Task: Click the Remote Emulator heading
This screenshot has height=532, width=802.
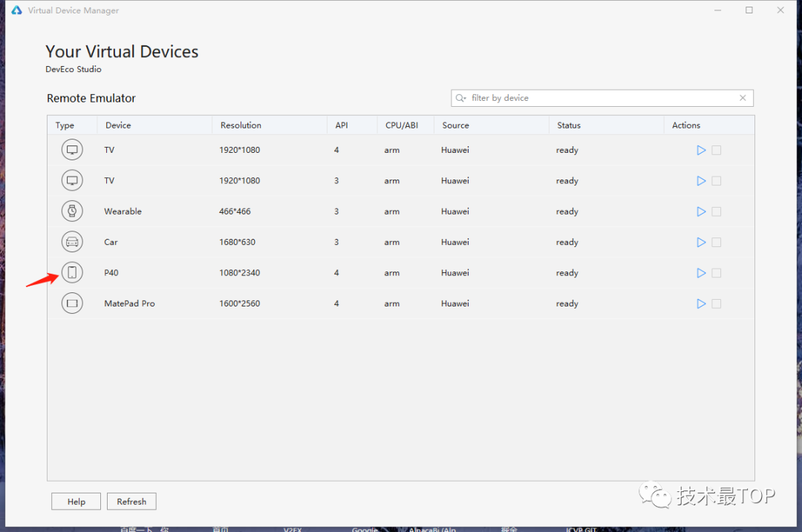Action: point(91,98)
